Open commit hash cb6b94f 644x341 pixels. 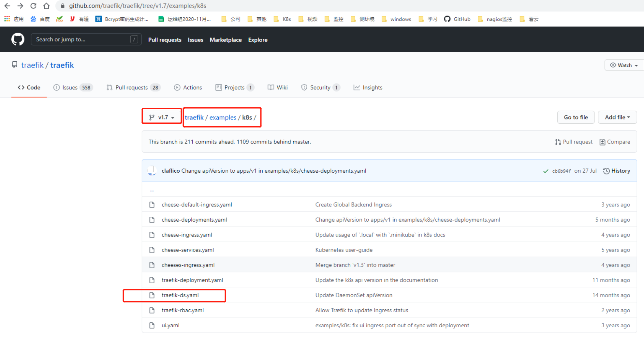coord(561,171)
